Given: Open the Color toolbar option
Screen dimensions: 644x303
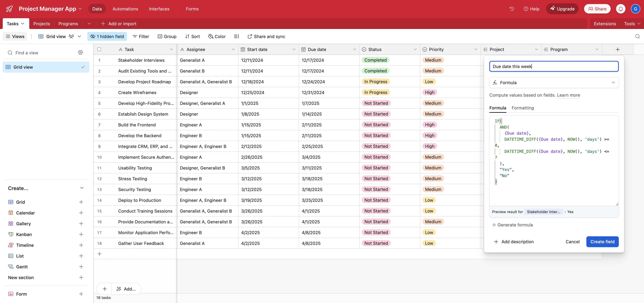Looking at the screenshot, I should coord(217,37).
